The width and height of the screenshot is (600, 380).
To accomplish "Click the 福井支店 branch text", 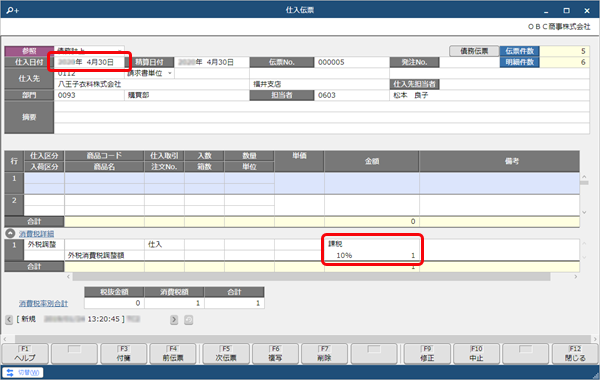I will tap(267, 84).
